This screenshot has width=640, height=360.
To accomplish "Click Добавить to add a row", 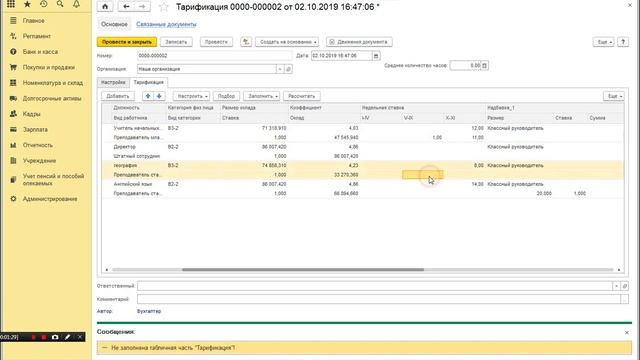I will coord(118,96).
